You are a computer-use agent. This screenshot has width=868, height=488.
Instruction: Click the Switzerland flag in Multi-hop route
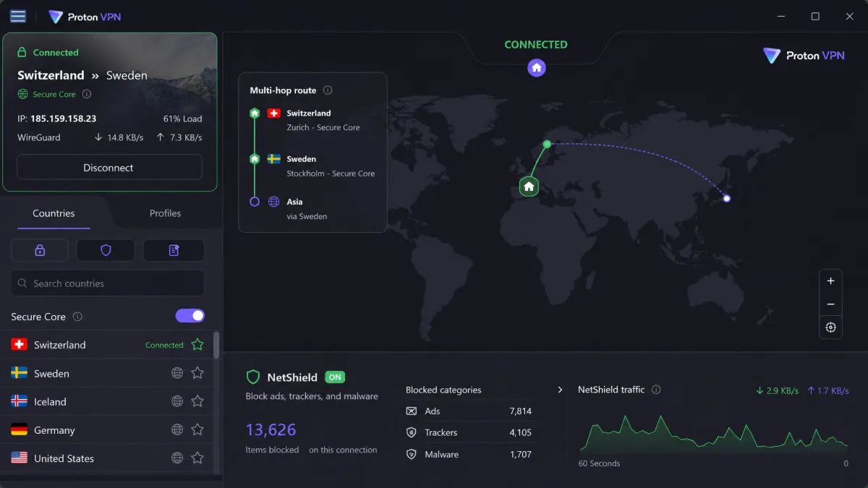tap(274, 114)
